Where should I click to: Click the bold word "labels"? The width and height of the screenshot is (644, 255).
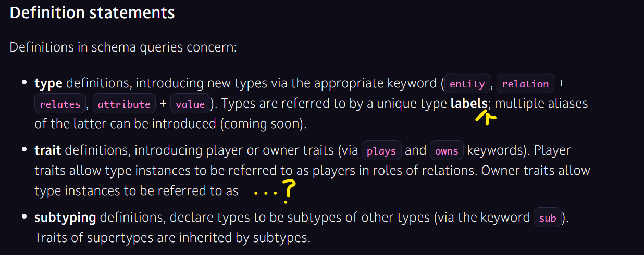(469, 104)
